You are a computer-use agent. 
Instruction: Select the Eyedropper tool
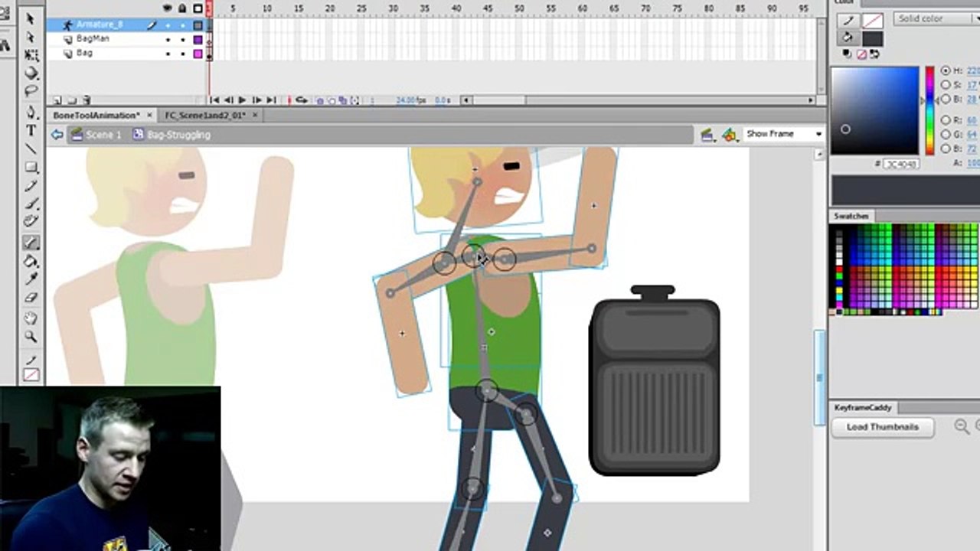(x=31, y=279)
